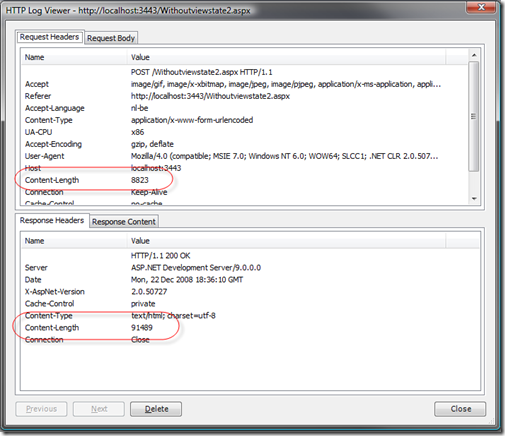Screen dimensions: 505x436
Task: Click the Close button at bottom
Action: (460, 409)
